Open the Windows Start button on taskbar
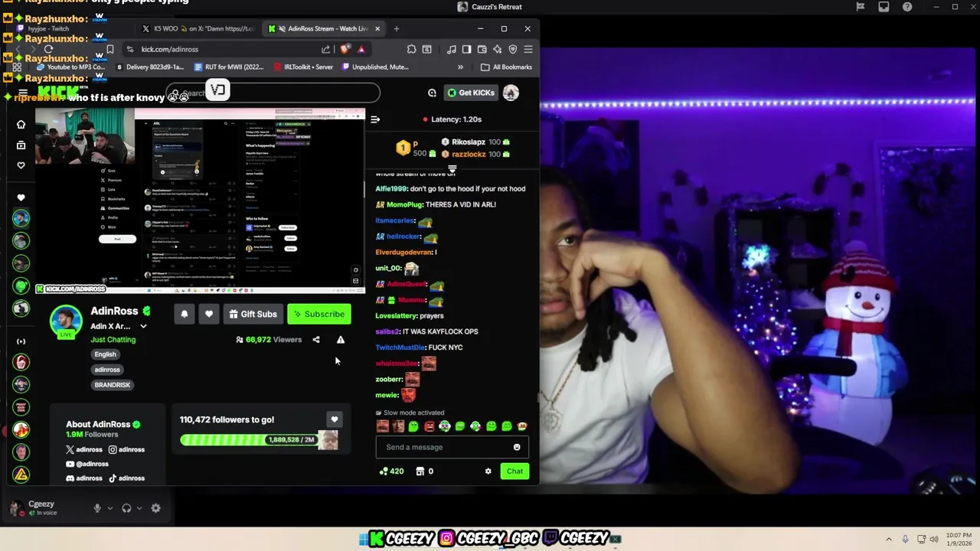Screen dimensions: 980x551 (363, 539)
